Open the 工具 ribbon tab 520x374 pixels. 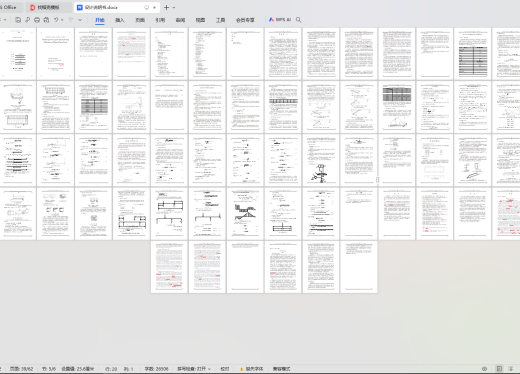(x=220, y=20)
